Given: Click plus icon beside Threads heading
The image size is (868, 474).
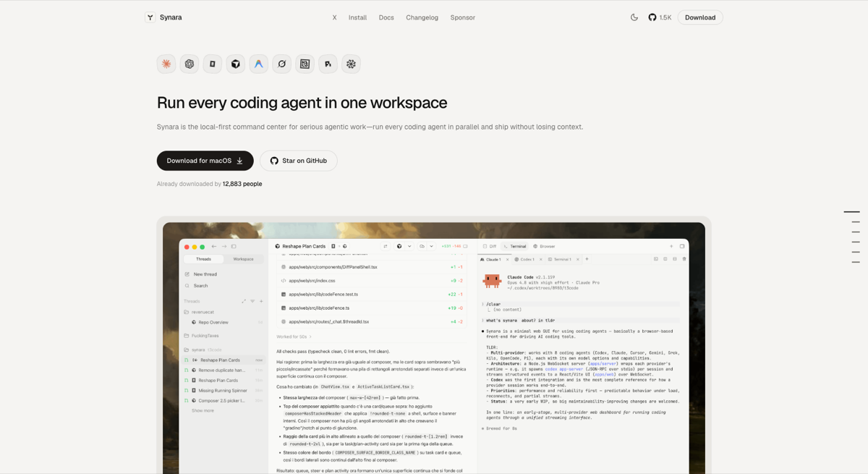Looking at the screenshot, I should pyautogui.click(x=261, y=301).
